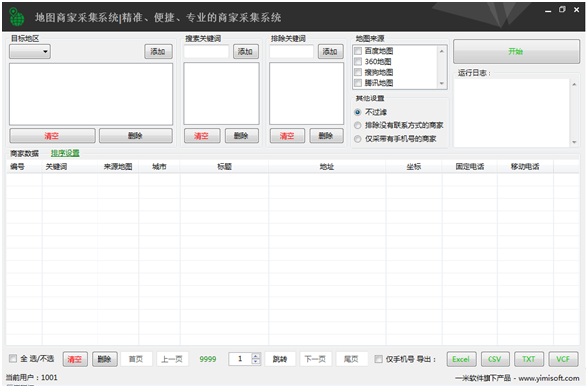The width and height of the screenshot is (588, 388).
Task: Open the 排序设置 link
Action: tap(65, 153)
